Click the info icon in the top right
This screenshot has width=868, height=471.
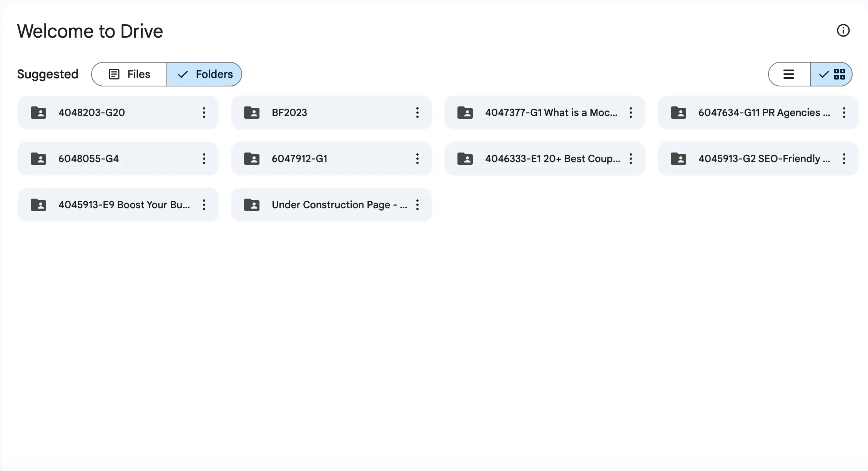click(x=843, y=30)
